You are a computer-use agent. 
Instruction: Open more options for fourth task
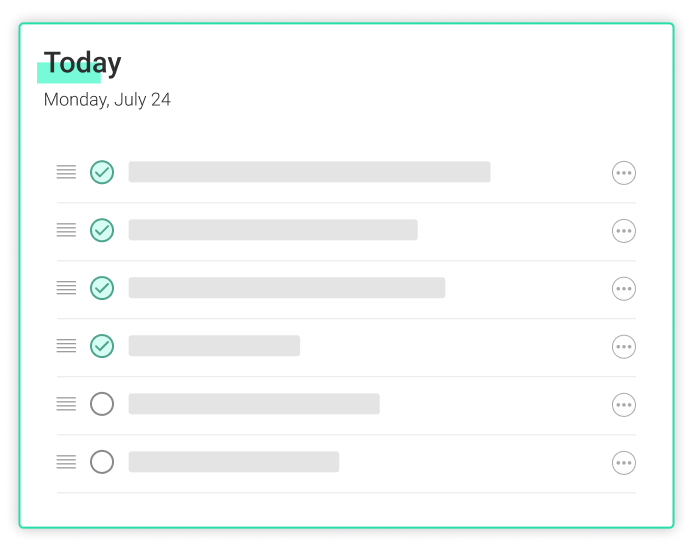tap(624, 347)
